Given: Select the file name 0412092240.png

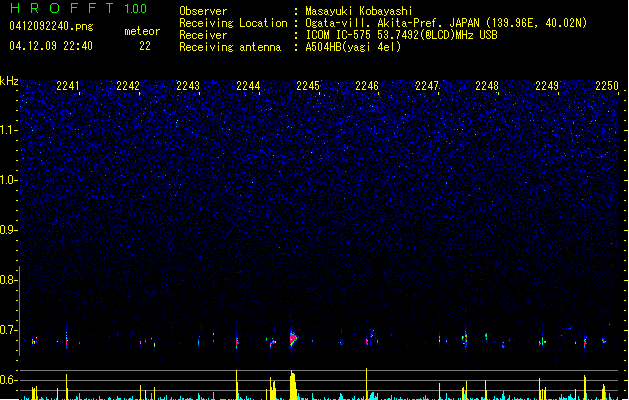Looking at the screenshot, I should (51, 26).
